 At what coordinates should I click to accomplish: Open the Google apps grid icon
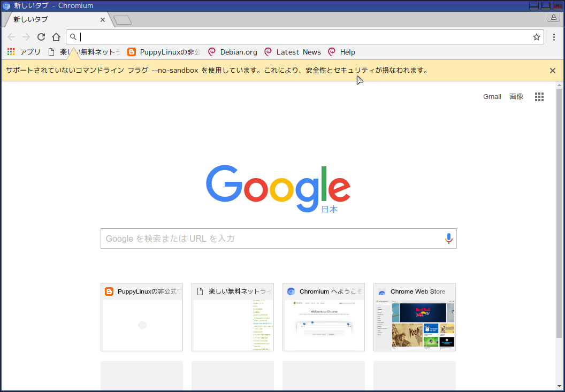pos(539,97)
